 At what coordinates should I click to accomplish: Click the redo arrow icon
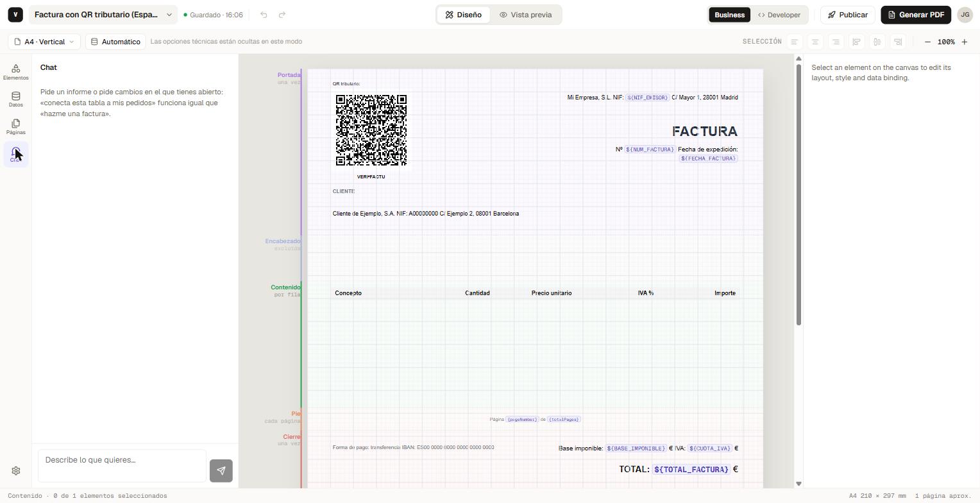(282, 15)
